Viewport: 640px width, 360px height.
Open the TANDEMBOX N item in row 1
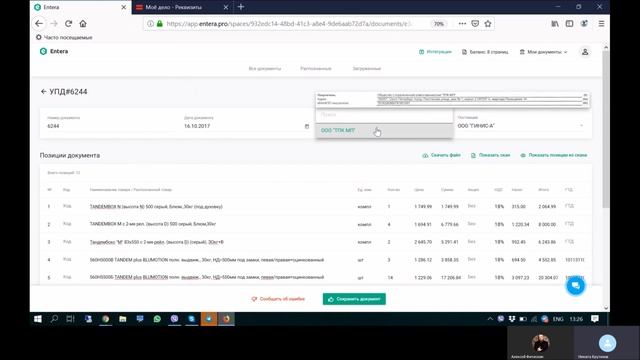[156, 207]
